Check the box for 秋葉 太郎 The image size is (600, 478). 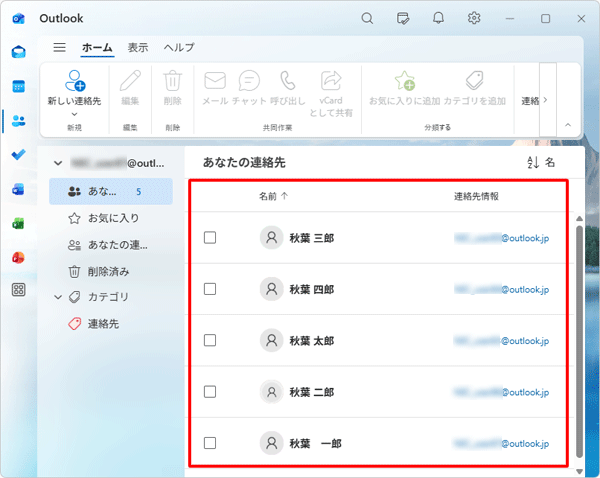tap(210, 340)
